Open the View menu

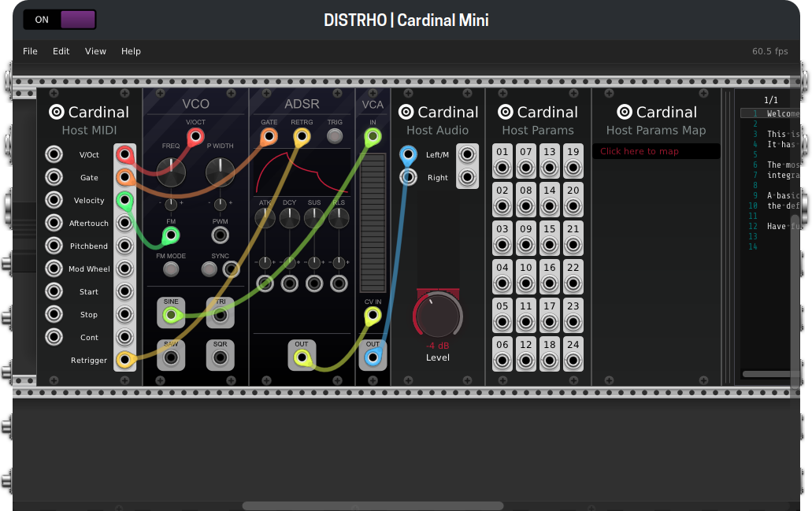click(95, 51)
